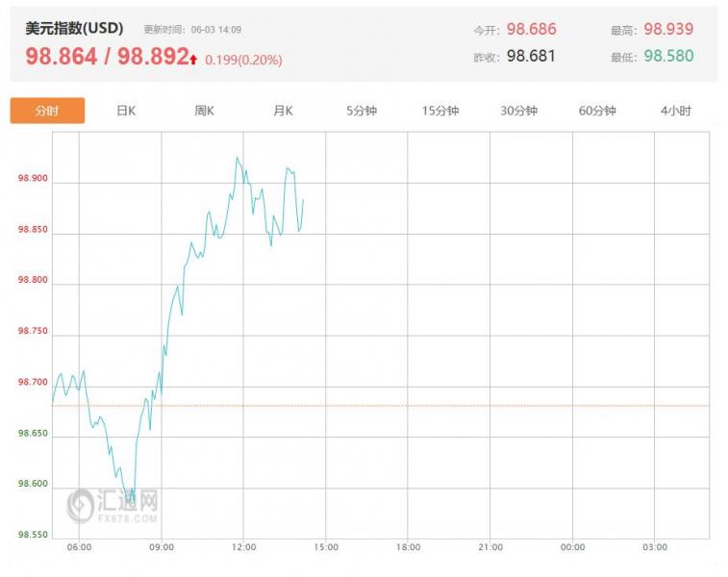Click the 98.900 price axis label
This screenshot has height=577, width=728.
(x=32, y=180)
